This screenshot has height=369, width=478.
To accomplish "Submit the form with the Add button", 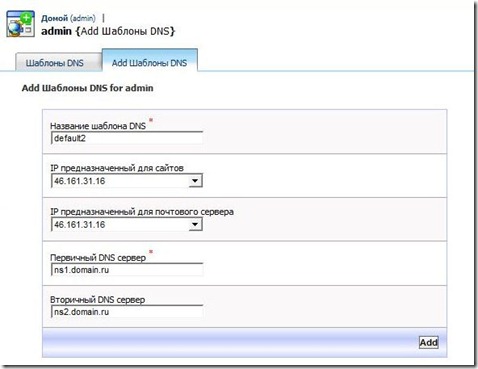I will [428, 342].
